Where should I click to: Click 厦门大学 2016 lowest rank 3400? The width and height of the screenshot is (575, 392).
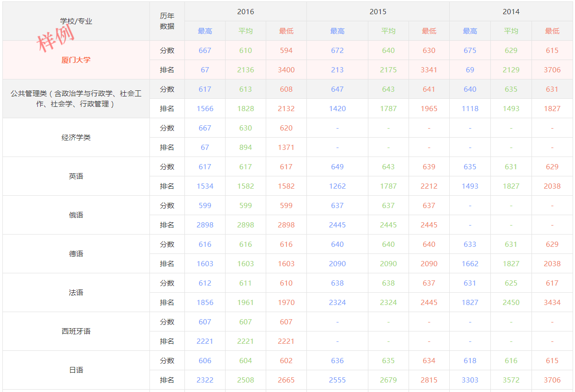[286, 70]
